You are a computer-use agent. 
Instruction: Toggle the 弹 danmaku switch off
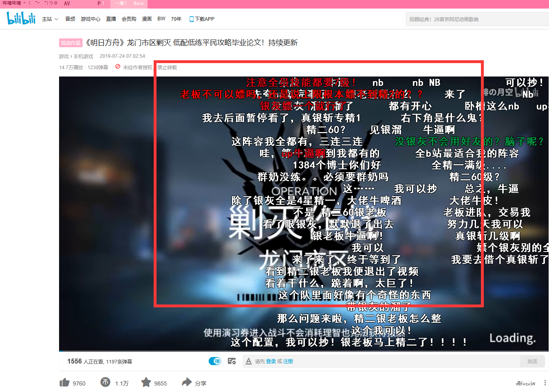pos(215,361)
